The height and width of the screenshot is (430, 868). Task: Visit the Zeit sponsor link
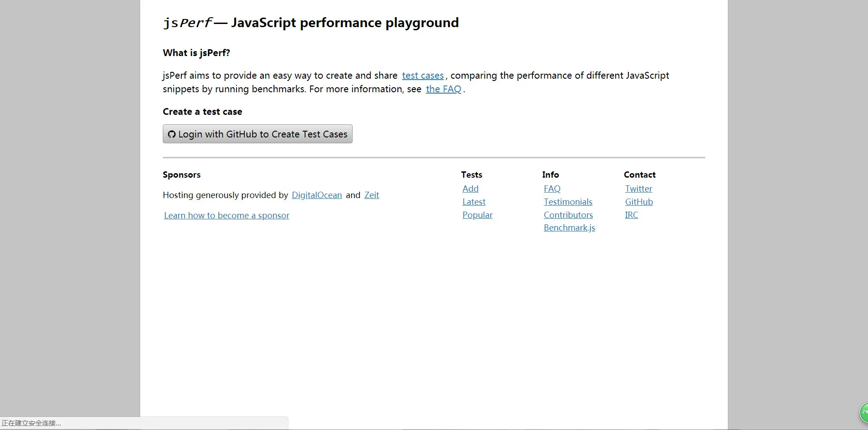(372, 195)
